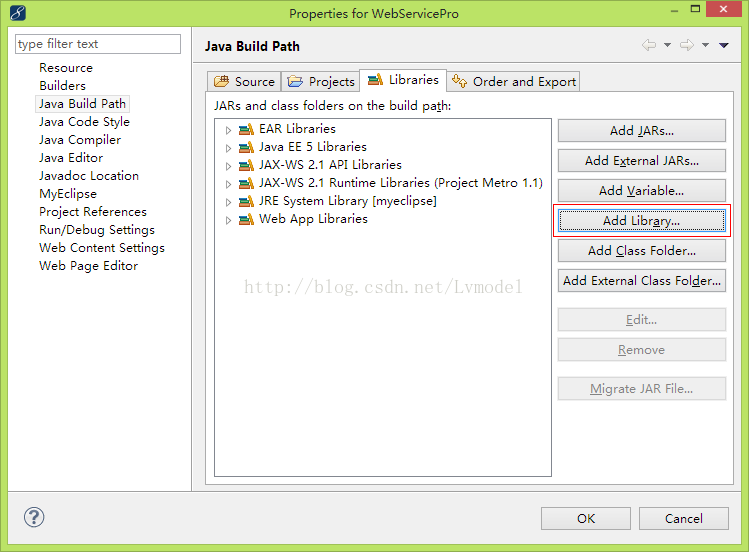Select Run/Debug Settings entry
This screenshot has height=552, width=749.
[x=97, y=230]
